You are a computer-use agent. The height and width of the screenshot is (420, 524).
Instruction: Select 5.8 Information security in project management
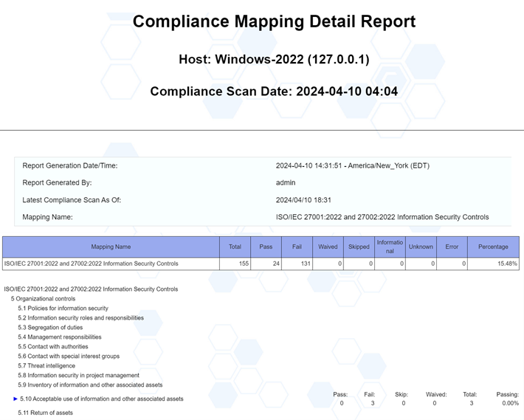pos(78,375)
